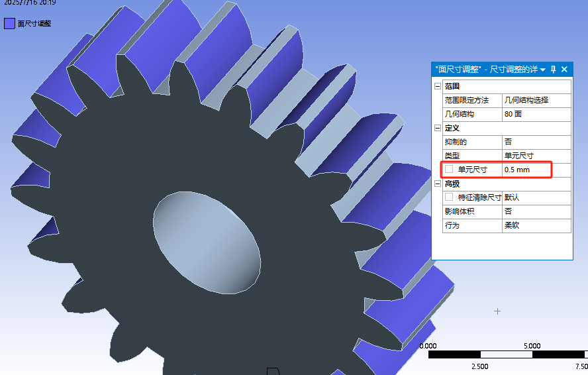Click the purple 面尺寸调整 legend swatch
The height and width of the screenshot is (375, 588).
pos(9,23)
